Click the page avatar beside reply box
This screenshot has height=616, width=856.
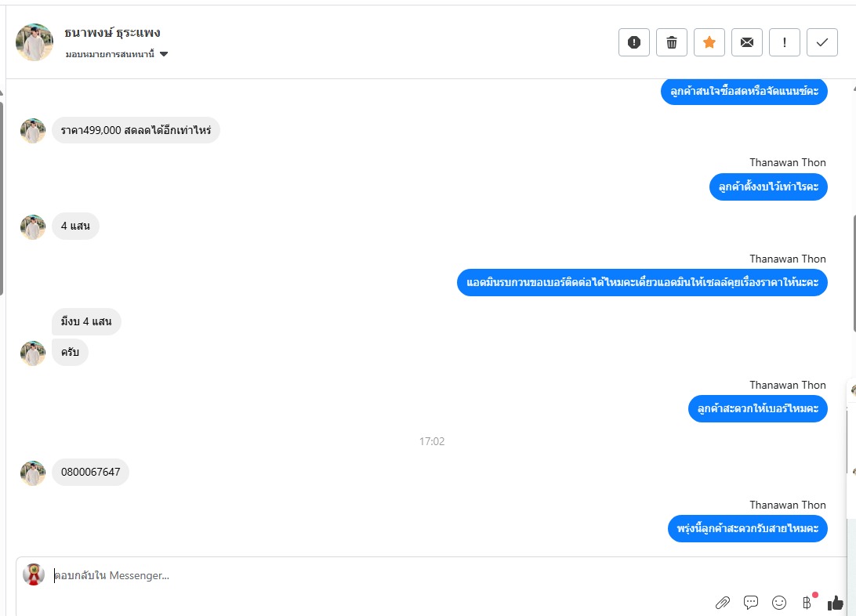33,574
